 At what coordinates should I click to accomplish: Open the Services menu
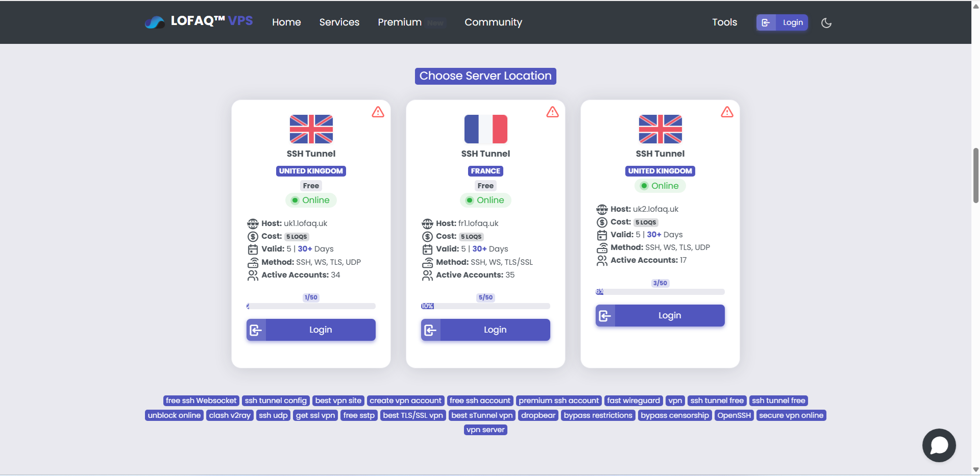point(339,22)
